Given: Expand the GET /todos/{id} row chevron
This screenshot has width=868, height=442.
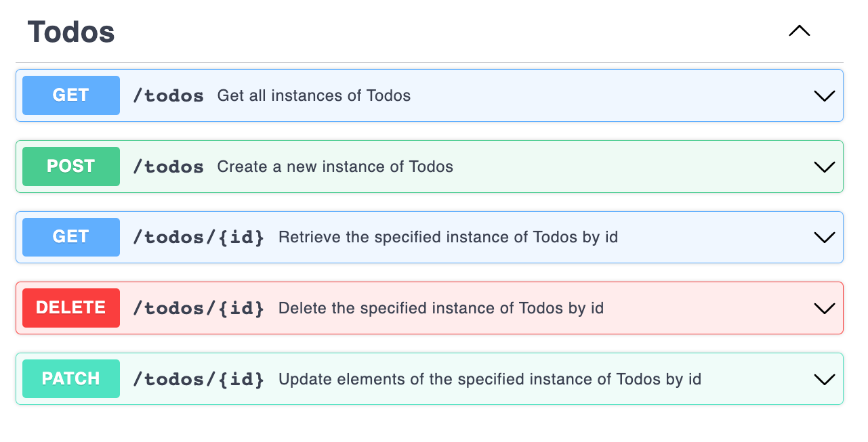Looking at the screenshot, I should pyautogui.click(x=824, y=238).
